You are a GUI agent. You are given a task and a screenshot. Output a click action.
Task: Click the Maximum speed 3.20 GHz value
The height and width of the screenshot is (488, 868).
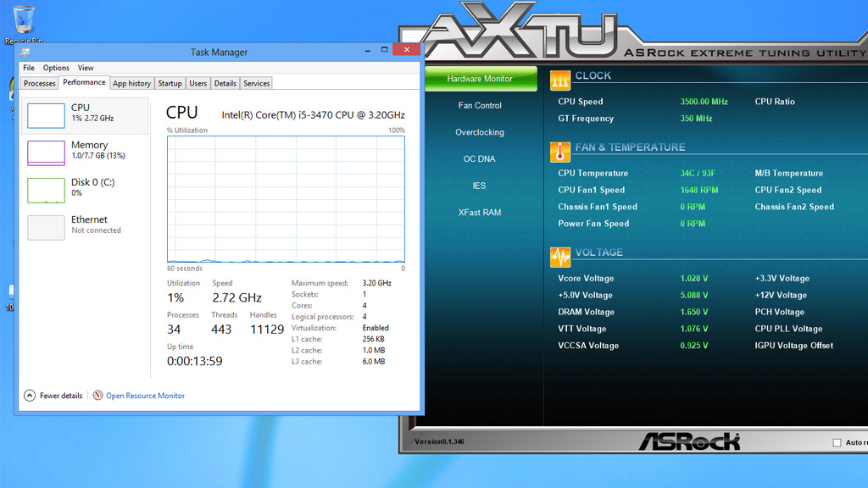click(377, 283)
